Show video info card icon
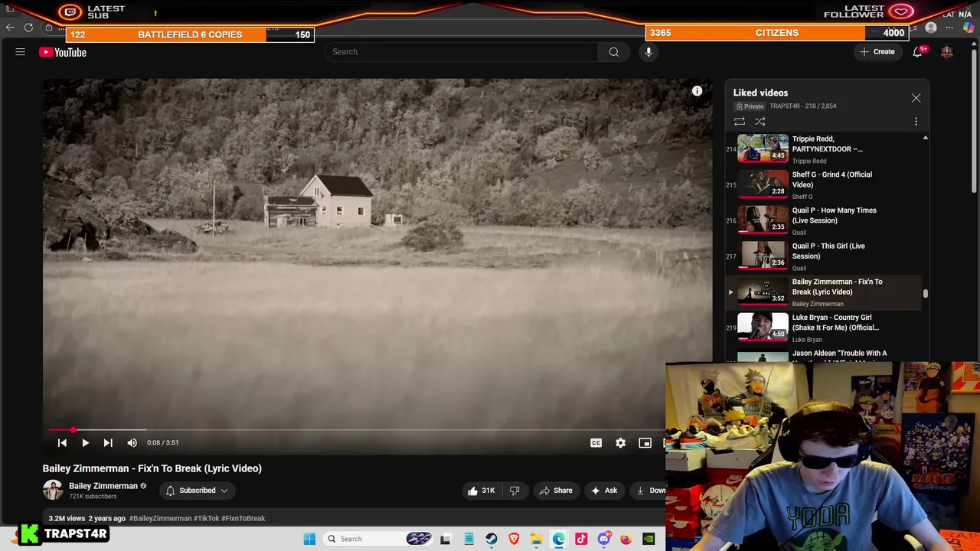The height and width of the screenshot is (551, 980). tap(697, 91)
